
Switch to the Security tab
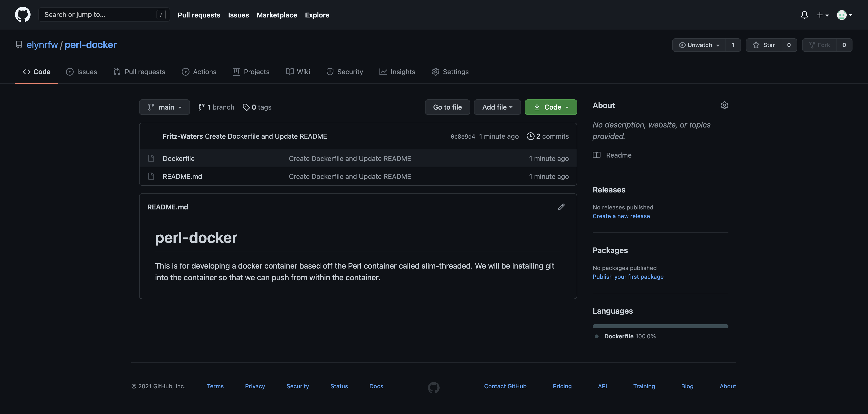coord(344,72)
